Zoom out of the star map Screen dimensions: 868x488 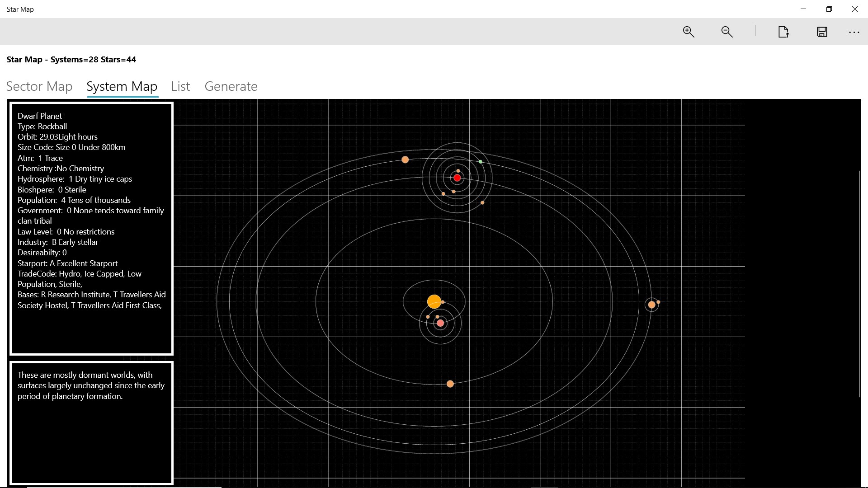click(x=726, y=32)
